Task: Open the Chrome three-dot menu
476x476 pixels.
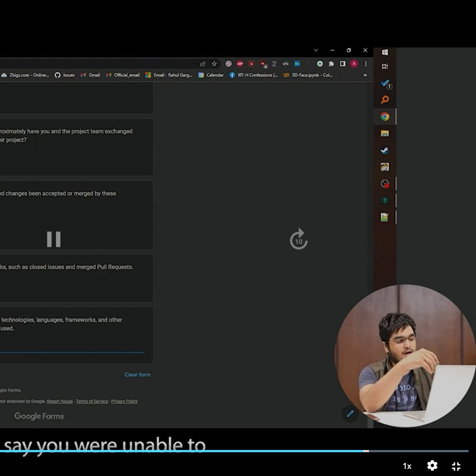Action: pos(366,64)
